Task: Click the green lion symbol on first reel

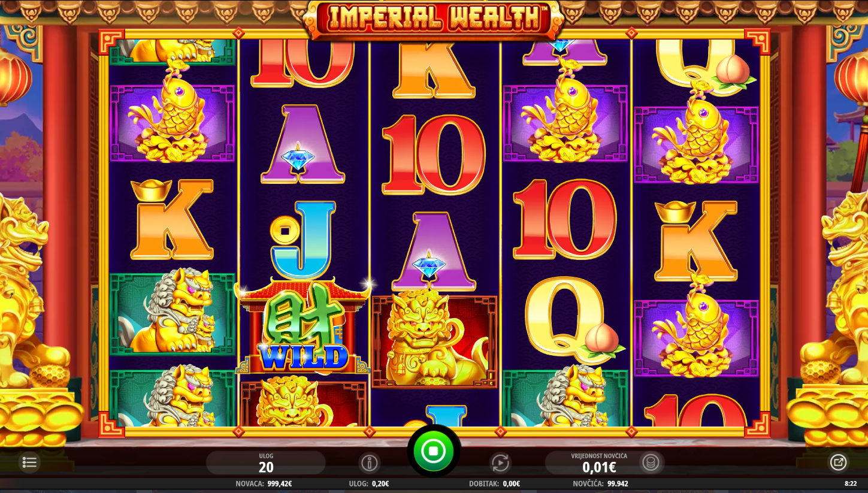Action: [x=173, y=313]
